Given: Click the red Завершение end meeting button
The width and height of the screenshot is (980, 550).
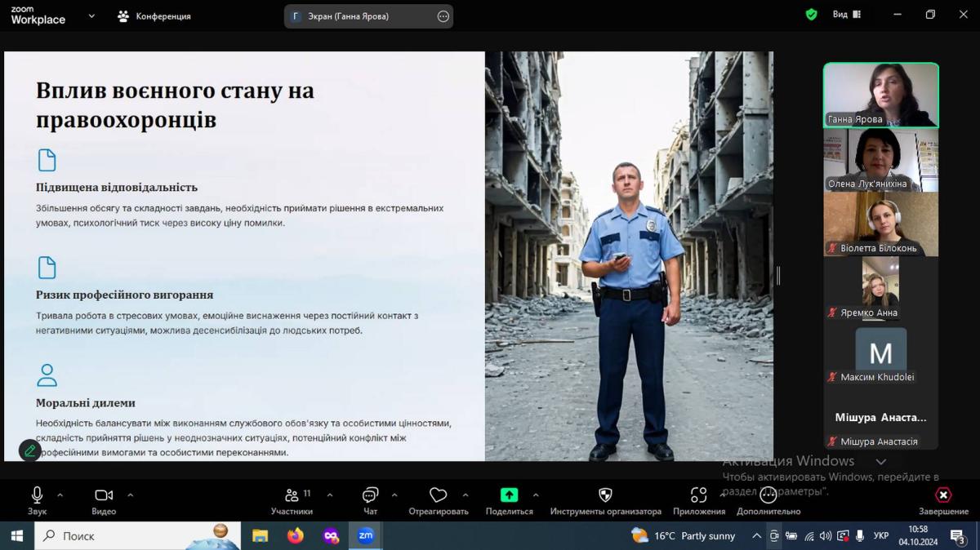Looking at the screenshot, I should tap(943, 500).
